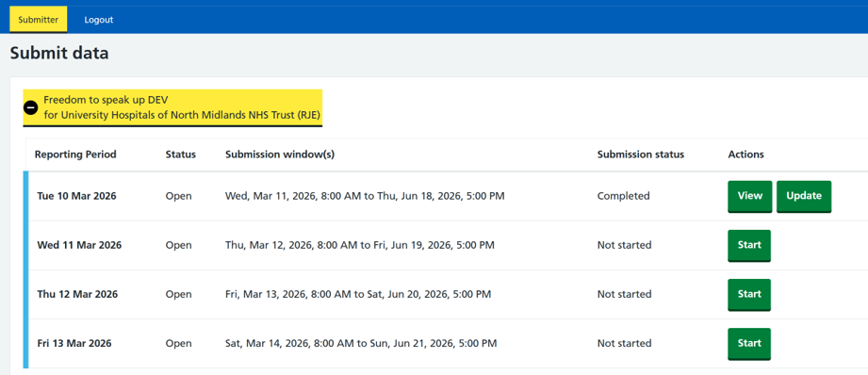The height and width of the screenshot is (375, 868).
Task: Select the Wed 11 Mar 2026 reporting period
Action: coord(79,245)
